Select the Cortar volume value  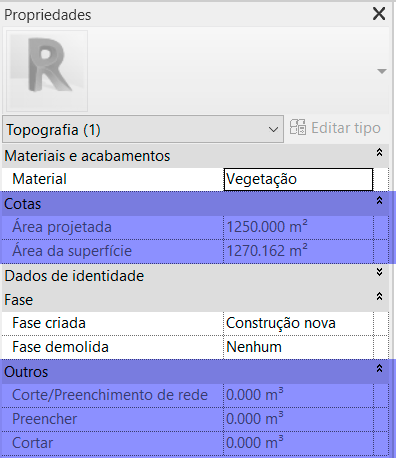(298, 443)
